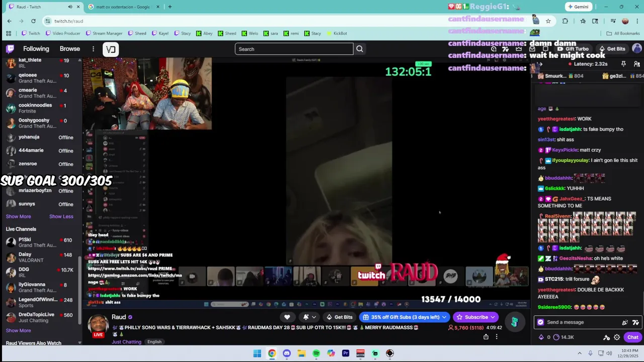
Task: Open Discord from taskbar
Action: [286, 353]
